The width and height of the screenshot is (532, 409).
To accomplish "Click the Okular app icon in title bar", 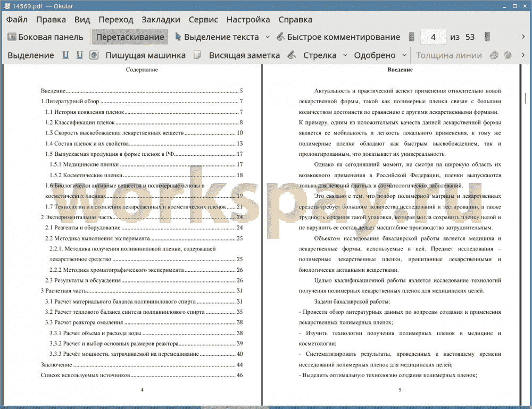I will [7, 6].
